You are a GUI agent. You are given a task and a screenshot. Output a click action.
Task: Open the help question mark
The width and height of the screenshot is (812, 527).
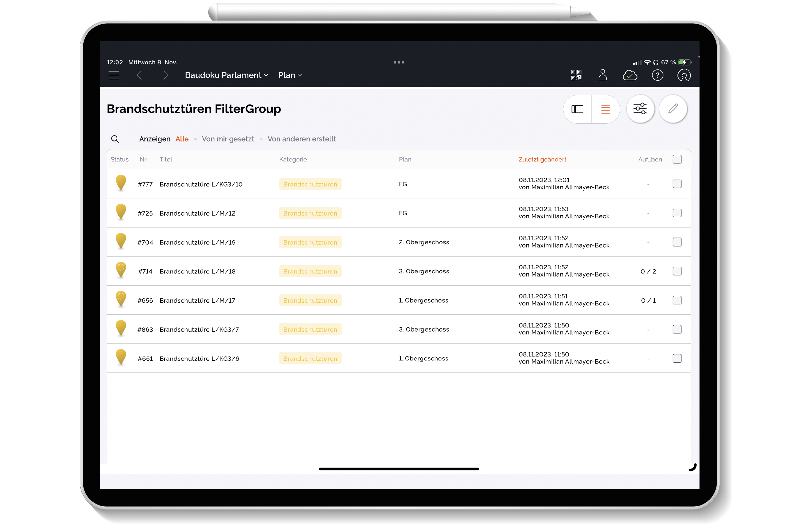pyautogui.click(x=657, y=75)
